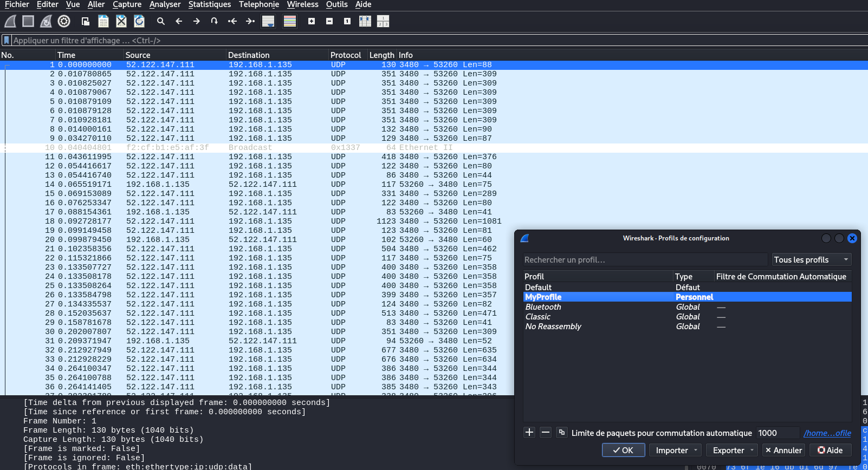868x470 pixels.
Task: Start capturing packets with shark fin icon
Action: click(x=10, y=21)
